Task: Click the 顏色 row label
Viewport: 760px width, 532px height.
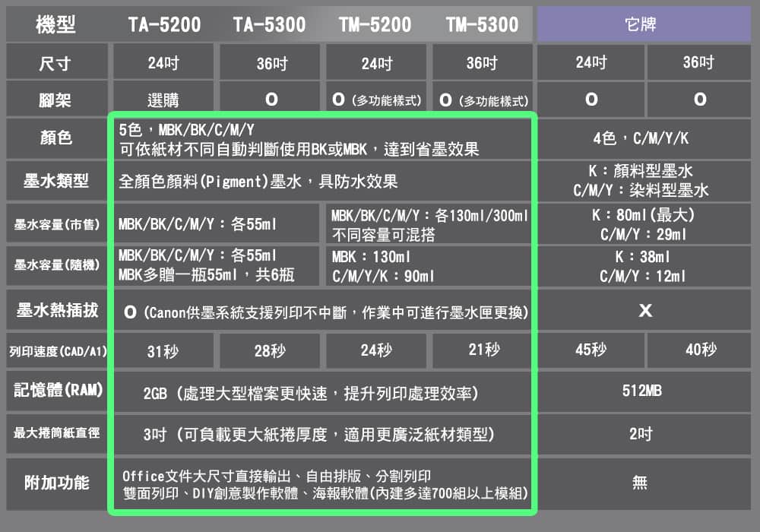Action: point(57,138)
